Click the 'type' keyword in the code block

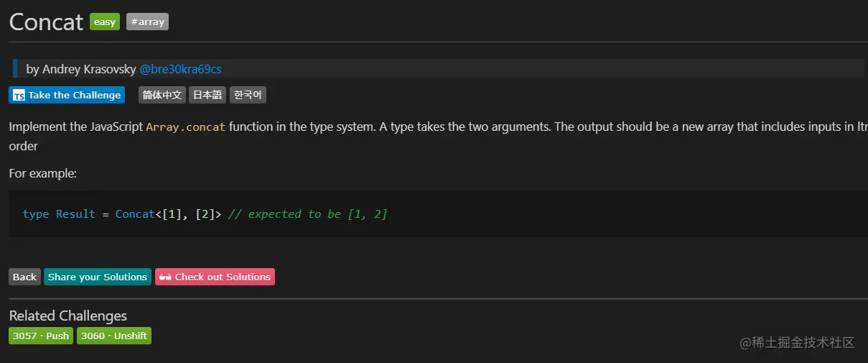click(36, 214)
